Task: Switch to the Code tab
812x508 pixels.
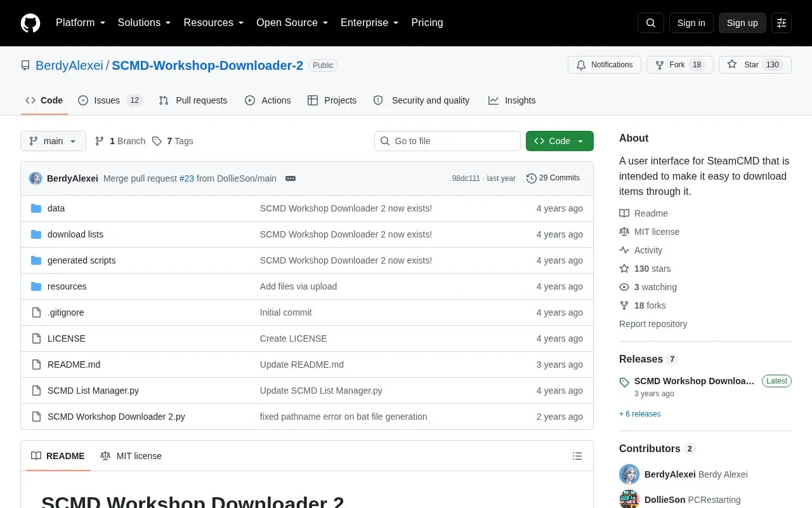Action: tap(44, 100)
